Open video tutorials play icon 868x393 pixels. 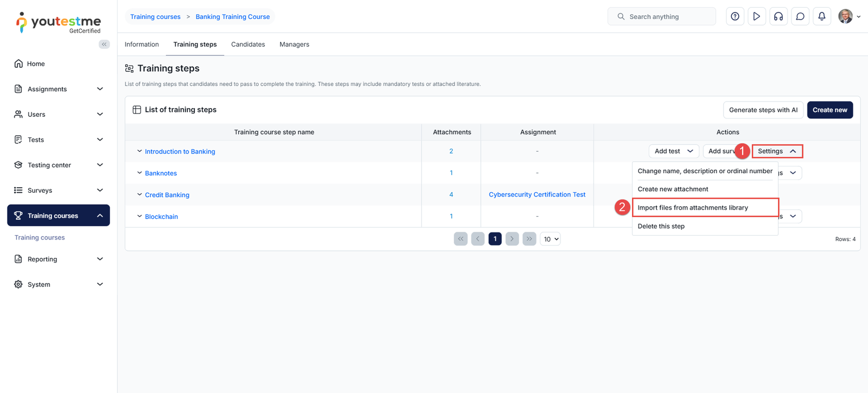click(757, 16)
